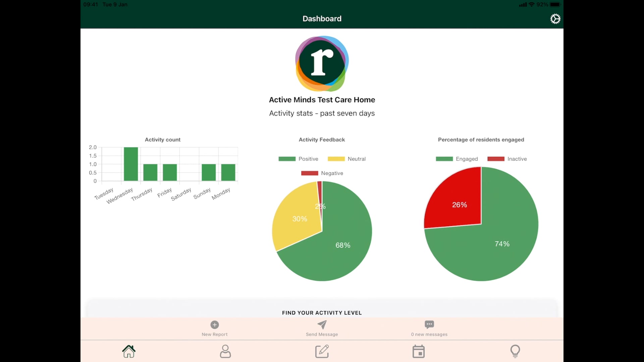
Task: Switch to the calendar tab
Action: [x=419, y=351]
